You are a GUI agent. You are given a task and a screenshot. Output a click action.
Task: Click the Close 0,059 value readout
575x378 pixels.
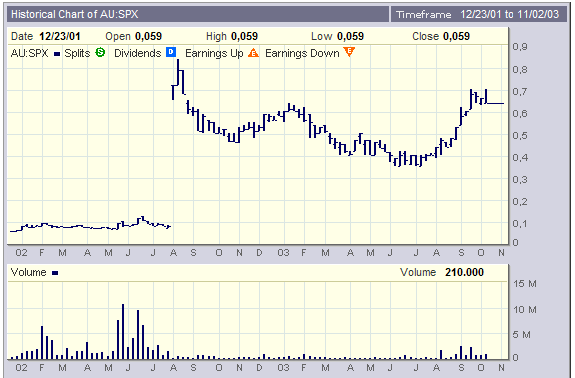tap(441, 36)
